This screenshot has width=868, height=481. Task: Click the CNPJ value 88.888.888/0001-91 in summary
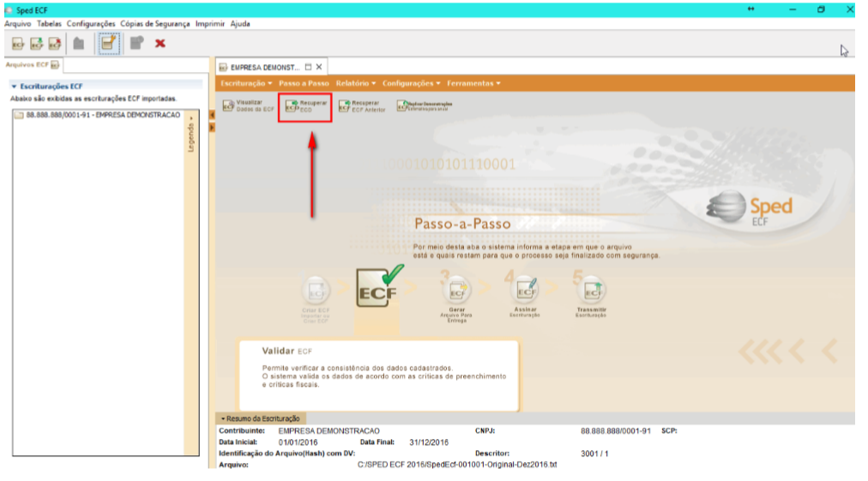(x=616, y=431)
